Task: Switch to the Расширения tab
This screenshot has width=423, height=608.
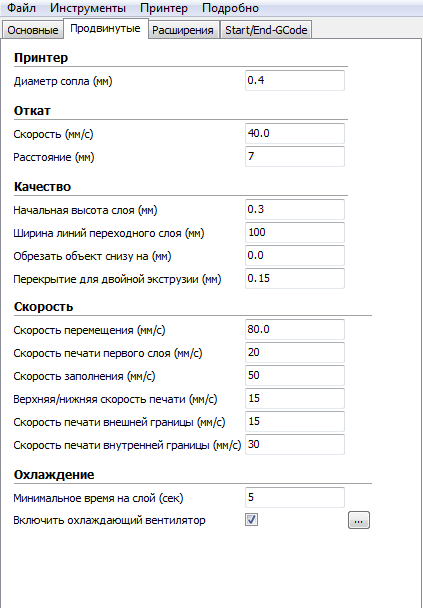Action: 183,30
